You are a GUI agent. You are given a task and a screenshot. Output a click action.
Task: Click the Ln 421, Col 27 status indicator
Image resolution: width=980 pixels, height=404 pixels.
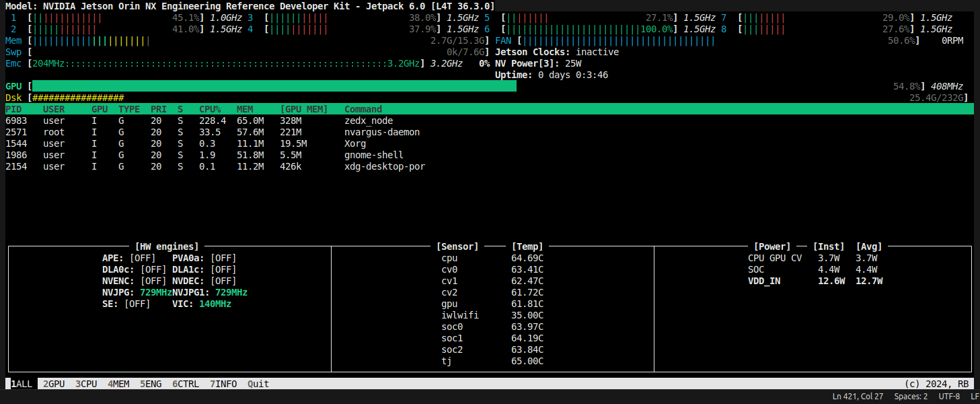pos(858,397)
